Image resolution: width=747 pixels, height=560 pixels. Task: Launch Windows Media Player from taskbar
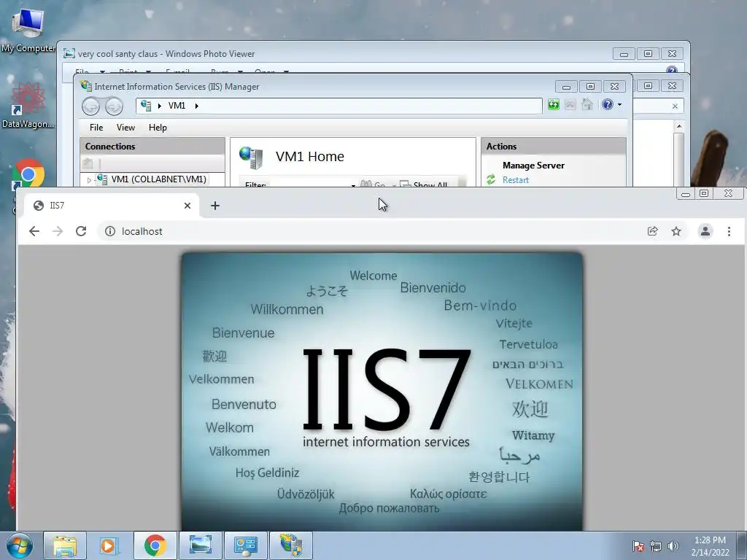(109, 545)
